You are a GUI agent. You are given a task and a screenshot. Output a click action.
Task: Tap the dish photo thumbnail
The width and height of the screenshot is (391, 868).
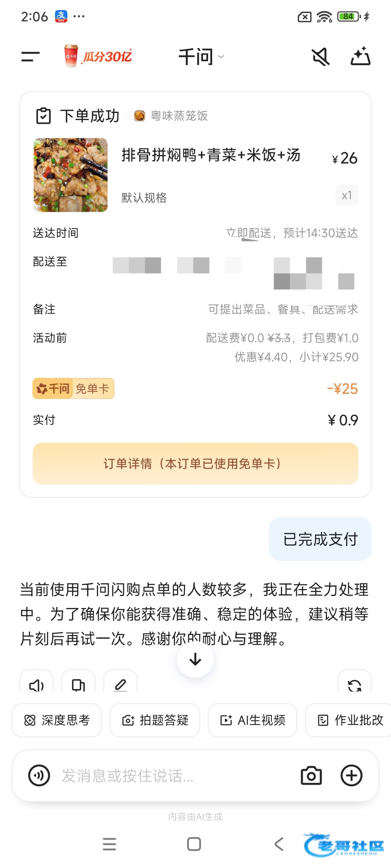[x=71, y=175]
